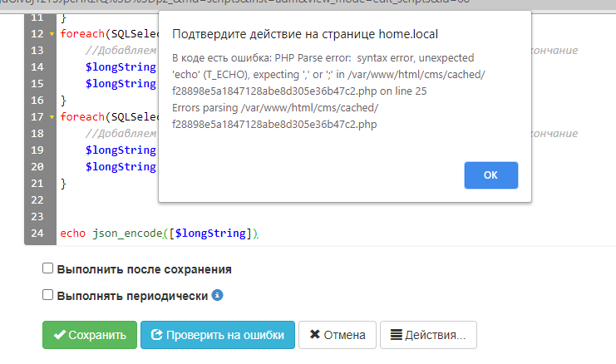Viewport: 616px width, 364px height.
Task: Toggle the "Выполнять периодически" checkbox
Action: click(48, 294)
